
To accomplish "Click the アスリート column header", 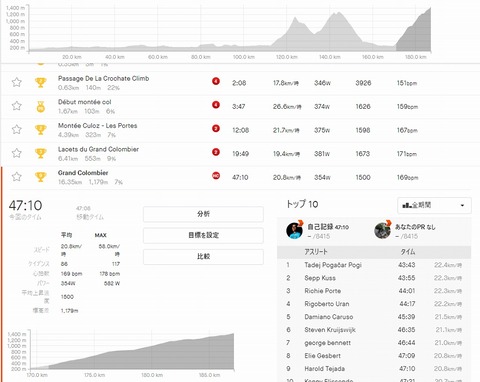I will (316, 252).
